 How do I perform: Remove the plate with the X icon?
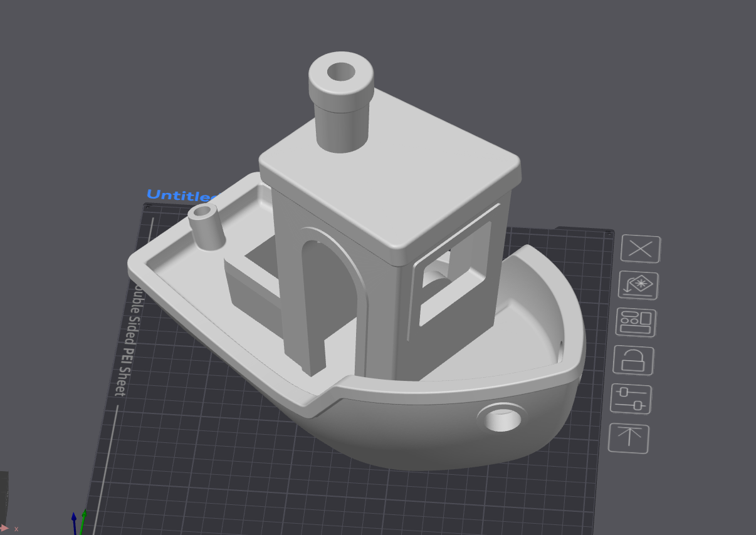click(641, 249)
